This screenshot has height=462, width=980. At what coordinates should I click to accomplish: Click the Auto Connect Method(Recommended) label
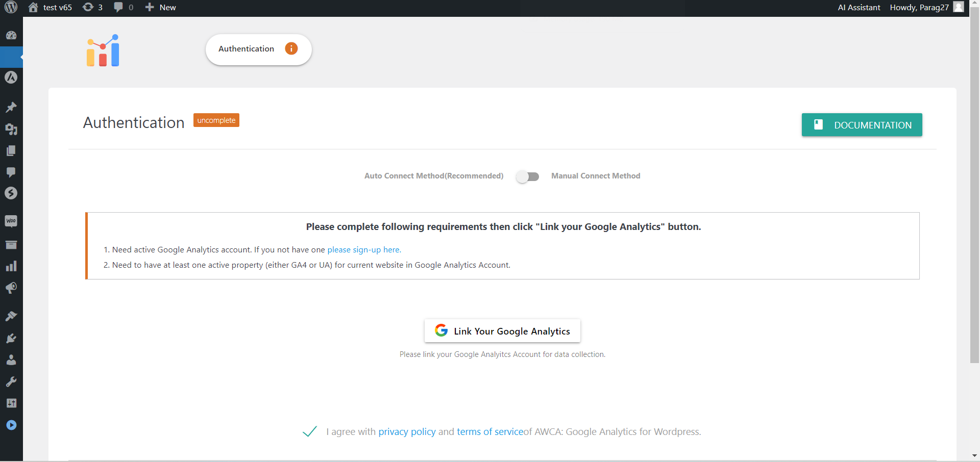(434, 176)
